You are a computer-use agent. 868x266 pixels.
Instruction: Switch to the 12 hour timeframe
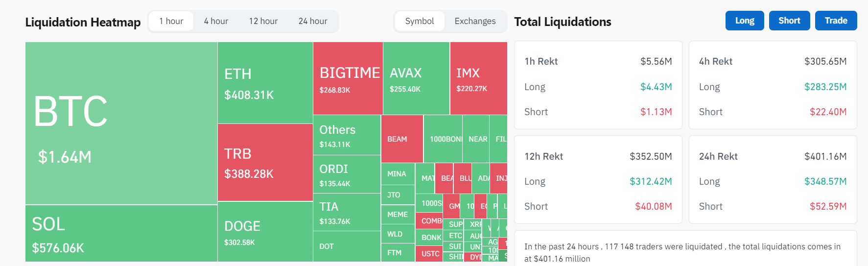click(x=263, y=21)
